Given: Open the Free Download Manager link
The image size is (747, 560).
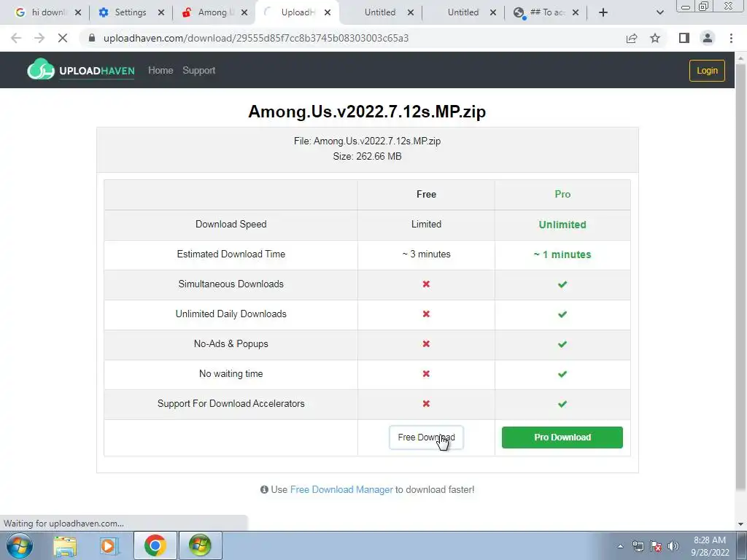Looking at the screenshot, I should [x=341, y=489].
